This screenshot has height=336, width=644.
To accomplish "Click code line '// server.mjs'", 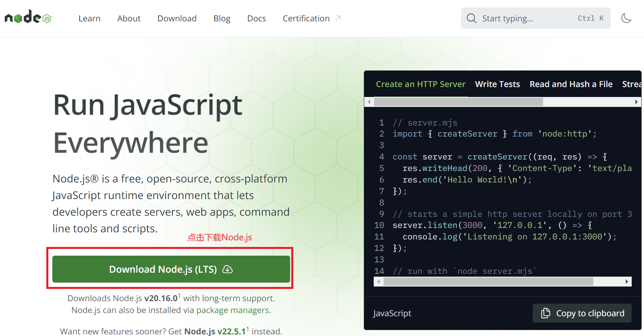I will 425,123.
